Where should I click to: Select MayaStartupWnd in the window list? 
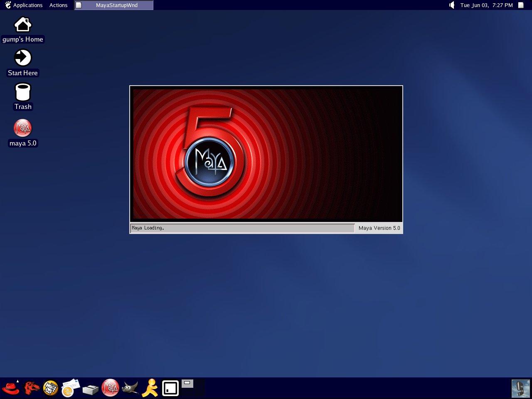coord(114,5)
